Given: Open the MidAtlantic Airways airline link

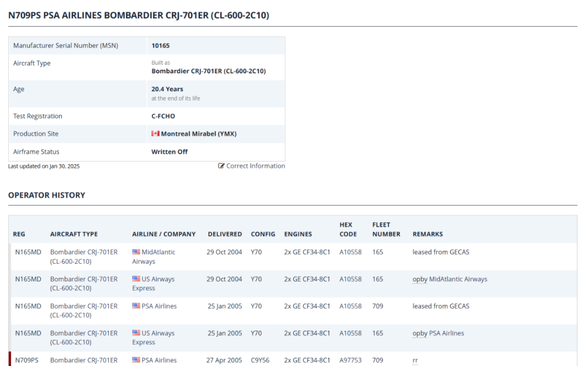Looking at the screenshot, I should 154,257.
